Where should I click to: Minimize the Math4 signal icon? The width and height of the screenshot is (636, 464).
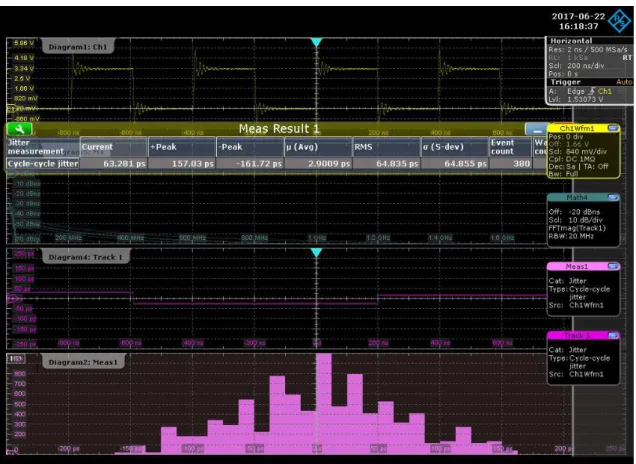pos(613,198)
